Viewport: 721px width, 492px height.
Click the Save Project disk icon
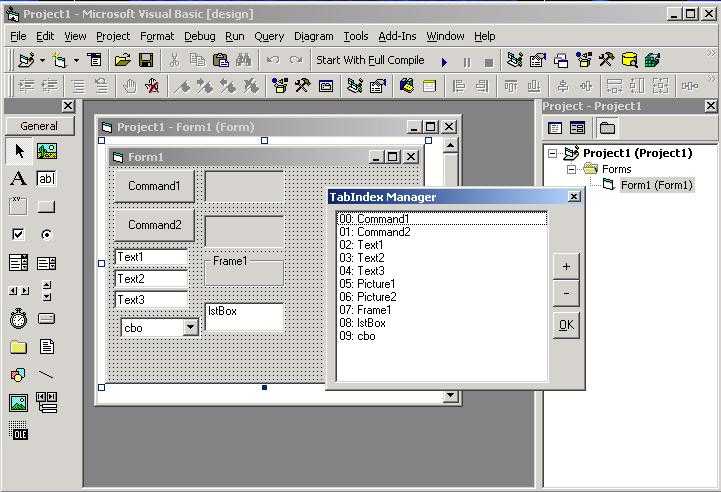point(146,61)
